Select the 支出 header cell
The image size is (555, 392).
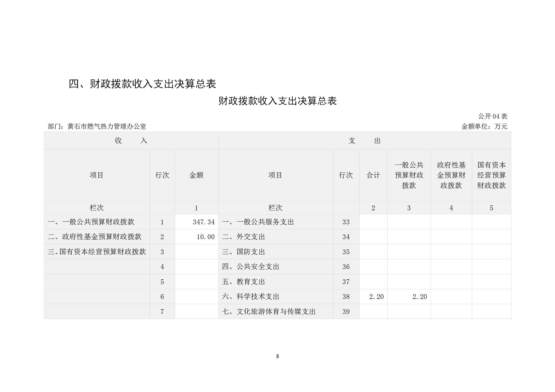tap(364, 141)
